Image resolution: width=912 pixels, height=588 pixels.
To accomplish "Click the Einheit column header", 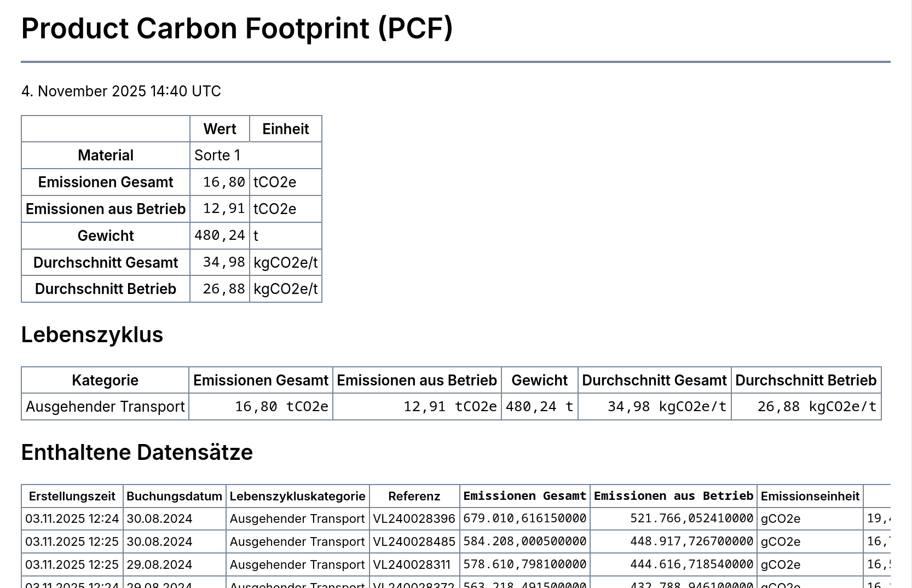I will point(286,129).
